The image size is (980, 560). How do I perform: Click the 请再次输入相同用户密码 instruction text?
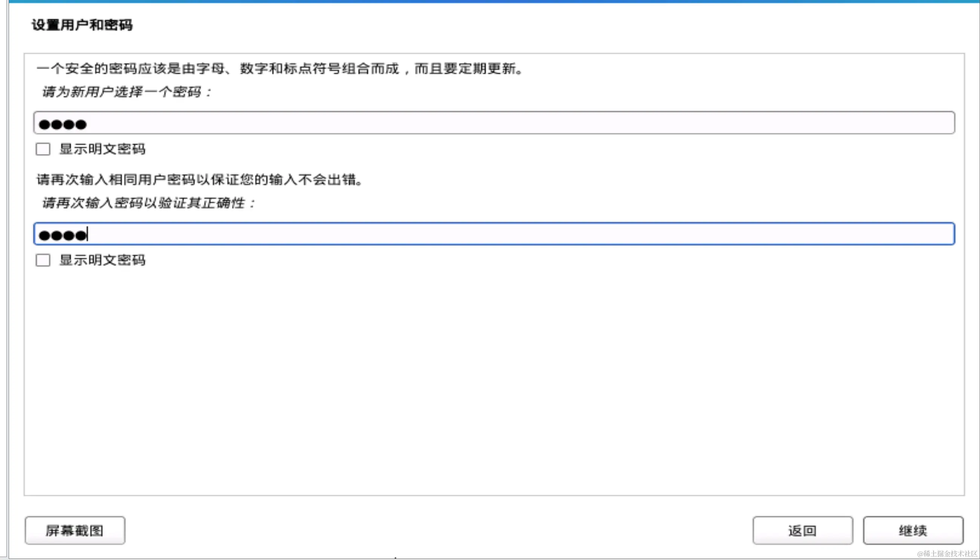tap(199, 180)
